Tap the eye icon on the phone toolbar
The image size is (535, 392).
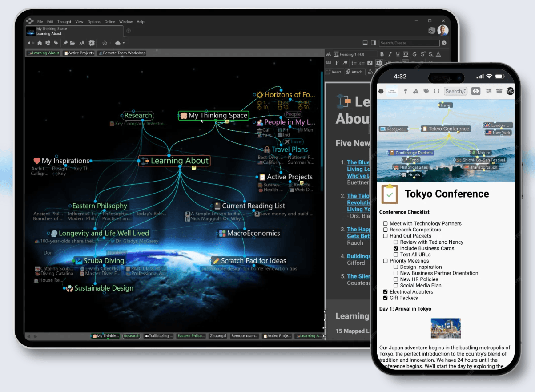coord(475,91)
